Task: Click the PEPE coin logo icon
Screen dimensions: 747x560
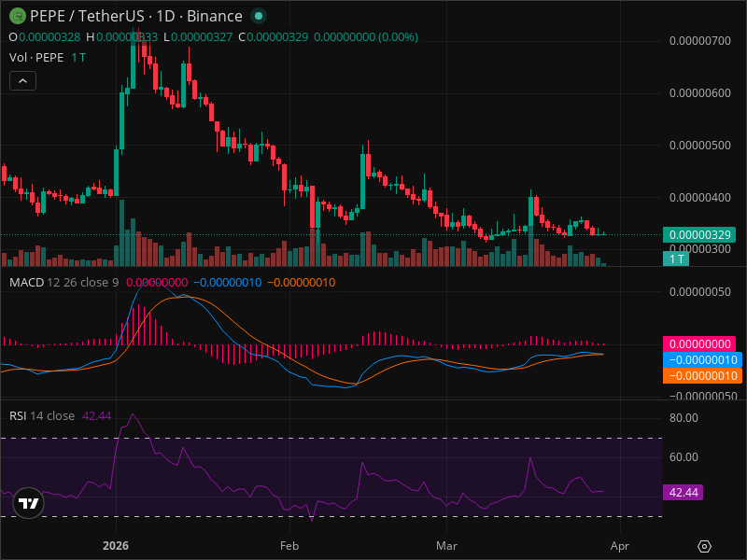Action: pyautogui.click(x=18, y=16)
